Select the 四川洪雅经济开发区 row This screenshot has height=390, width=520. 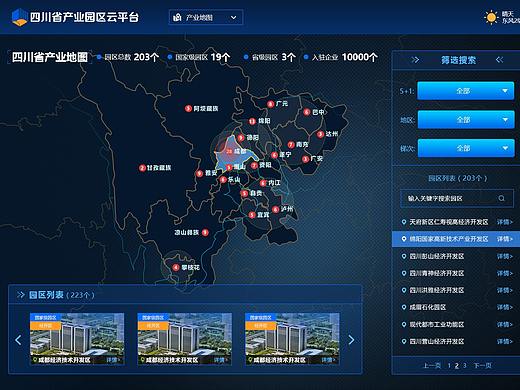[457, 290]
